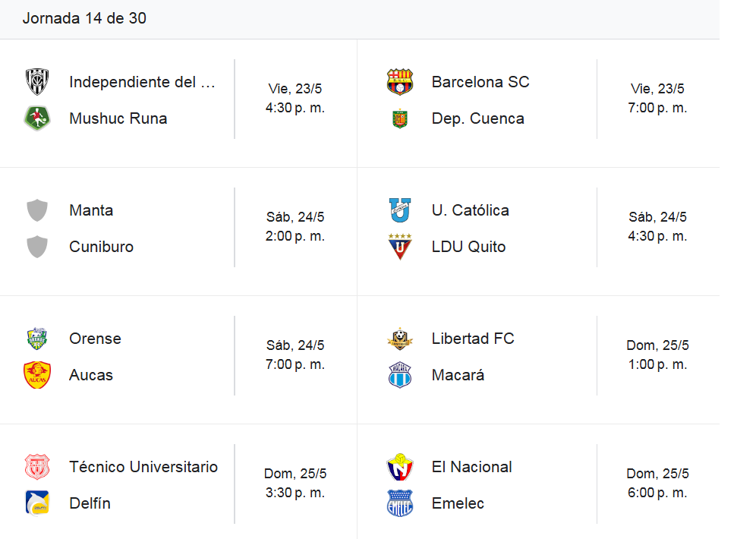Click the U. Católica blue U logo

coord(400,210)
